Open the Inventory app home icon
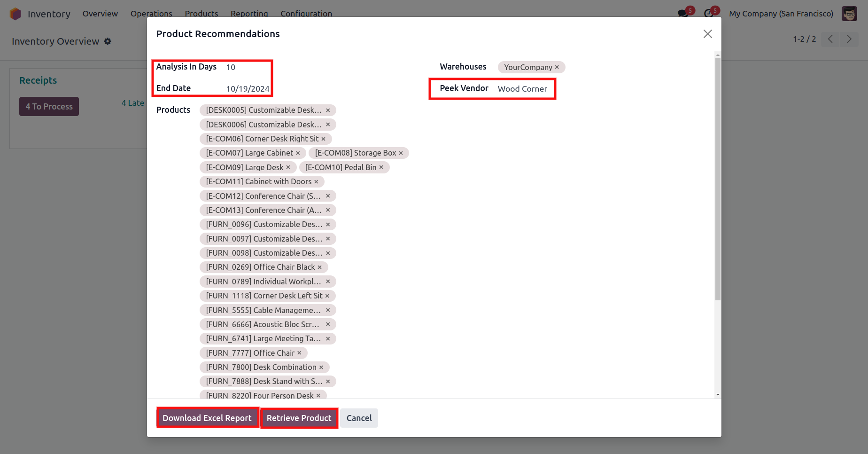The image size is (868, 454). coord(15,14)
